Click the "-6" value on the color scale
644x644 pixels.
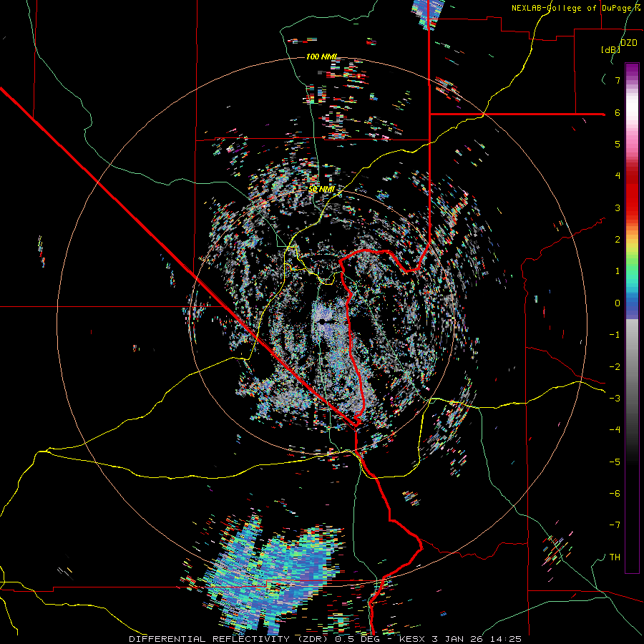(x=615, y=494)
